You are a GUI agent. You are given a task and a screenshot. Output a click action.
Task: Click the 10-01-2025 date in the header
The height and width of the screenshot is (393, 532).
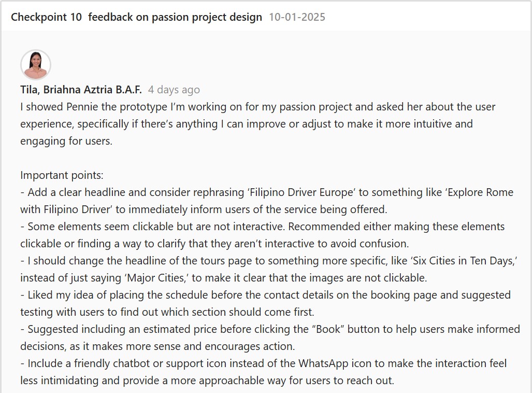coord(297,17)
